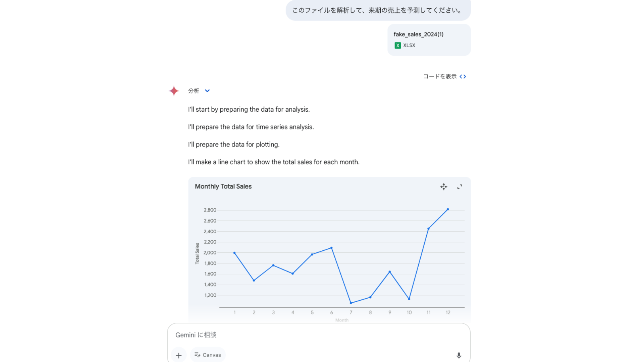Click the microphone icon for voice input
Viewport: 644px width, 362px height.
459,355
